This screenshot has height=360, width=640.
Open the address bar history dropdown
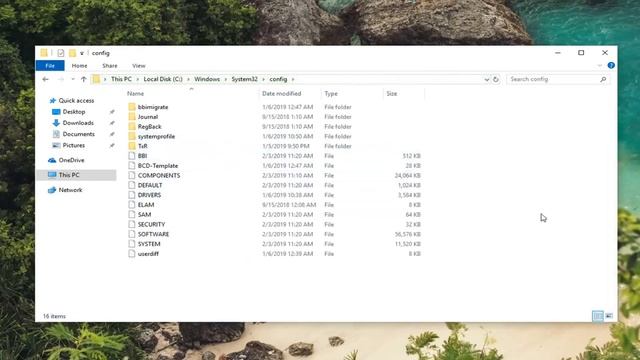pos(487,80)
